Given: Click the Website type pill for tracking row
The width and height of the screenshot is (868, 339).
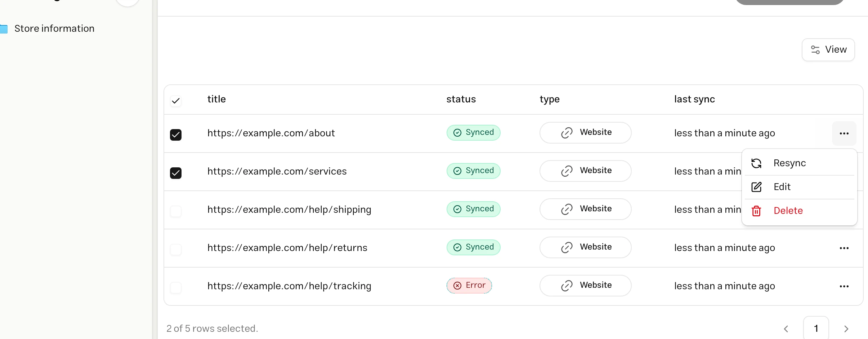Looking at the screenshot, I should pos(585,286).
